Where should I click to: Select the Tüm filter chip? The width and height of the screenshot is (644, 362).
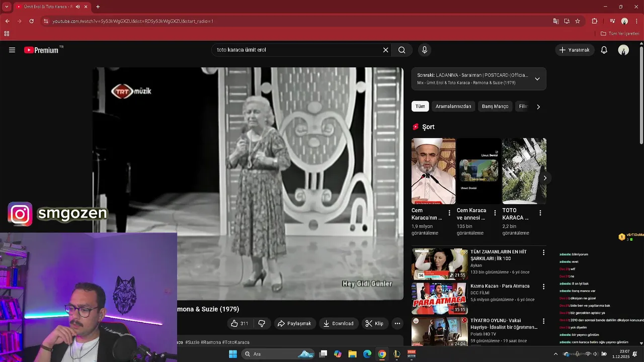[x=420, y=106]
